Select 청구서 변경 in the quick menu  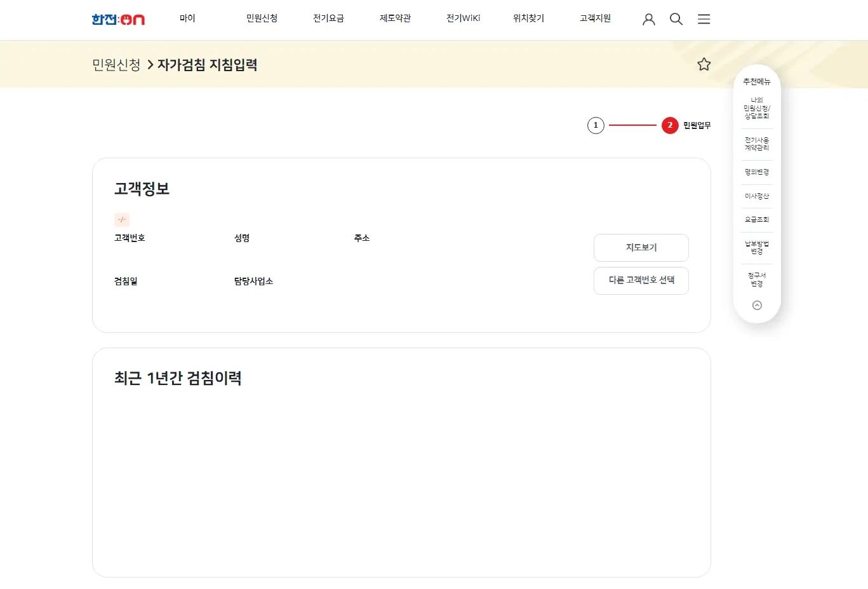pyautogui.click(x=756, y=278)
